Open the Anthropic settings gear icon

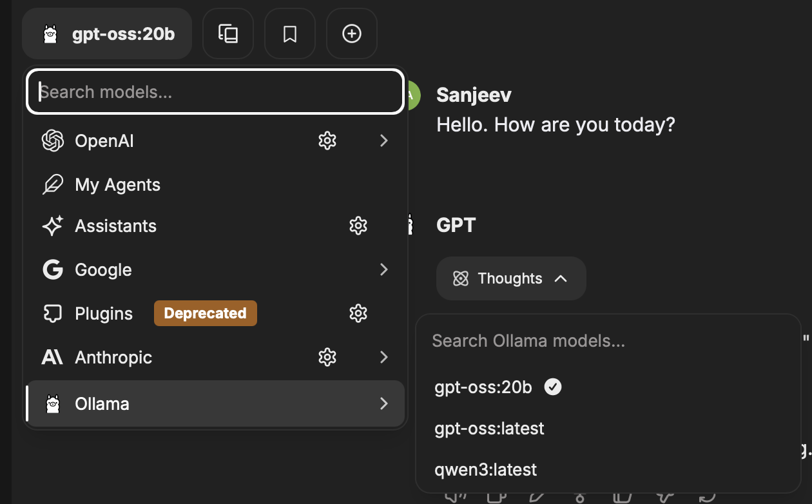(x=327, y=357)
